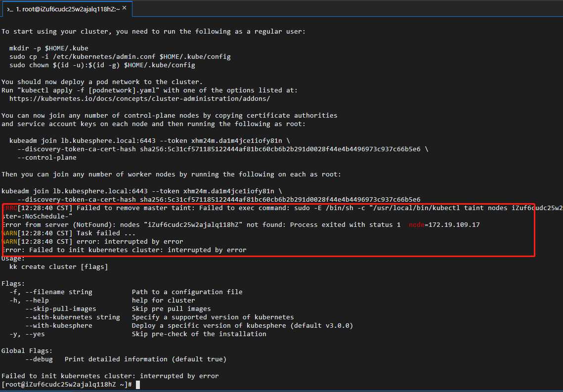Click the '--control-plane' flag line
The width and height of the screenshot is (563, 392).
[47, 158]
